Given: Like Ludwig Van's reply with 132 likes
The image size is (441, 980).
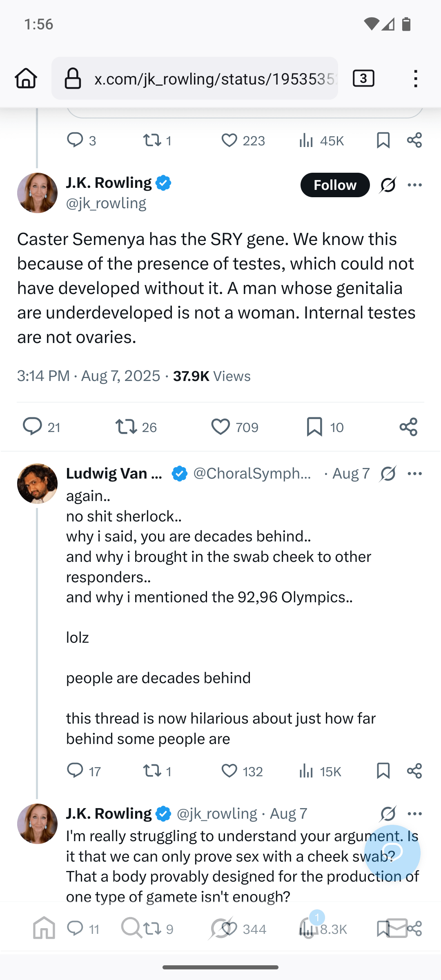Looking at the screenshot, I should click(x=229, y=771).
